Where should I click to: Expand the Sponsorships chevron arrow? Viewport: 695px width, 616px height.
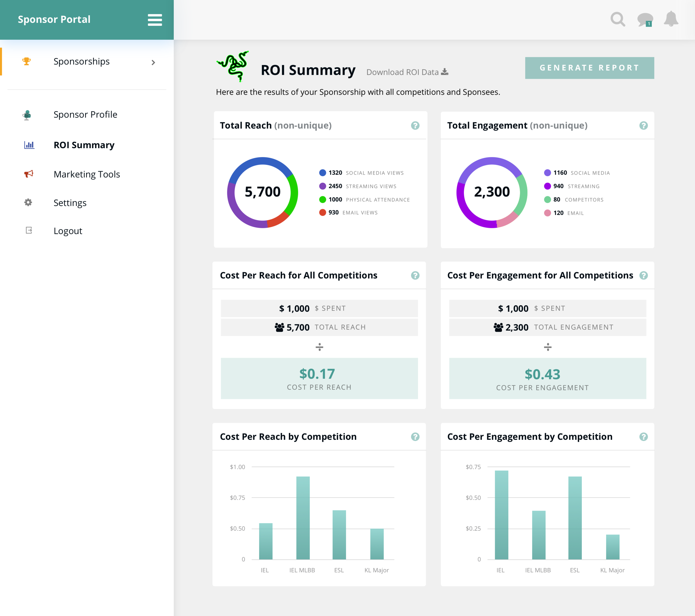coord(153,62)
